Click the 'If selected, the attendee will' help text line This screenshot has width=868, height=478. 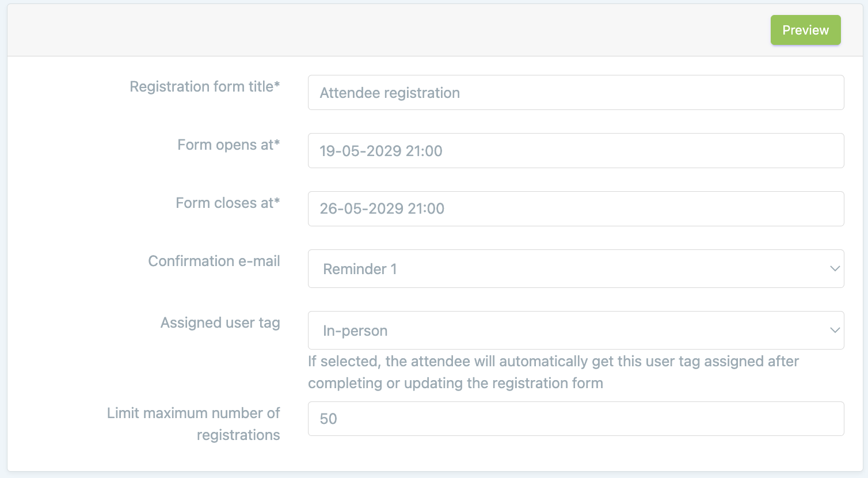[553, 361]
